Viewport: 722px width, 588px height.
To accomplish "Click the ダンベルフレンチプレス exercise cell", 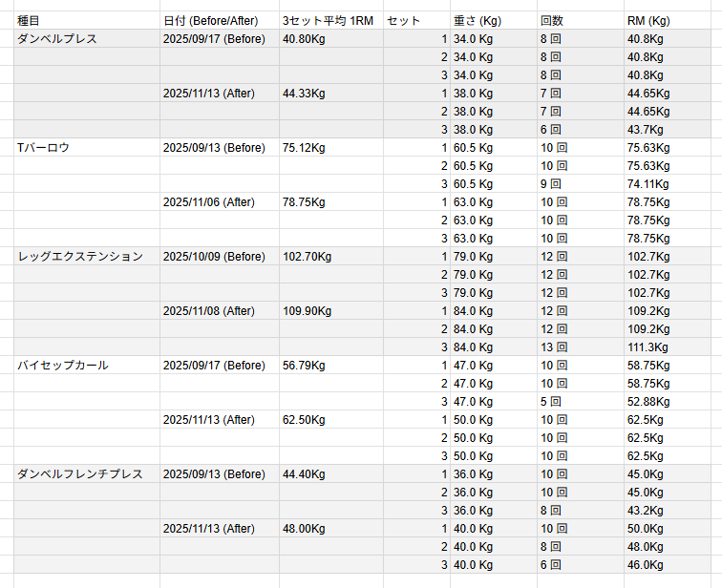I will point(87,473).
